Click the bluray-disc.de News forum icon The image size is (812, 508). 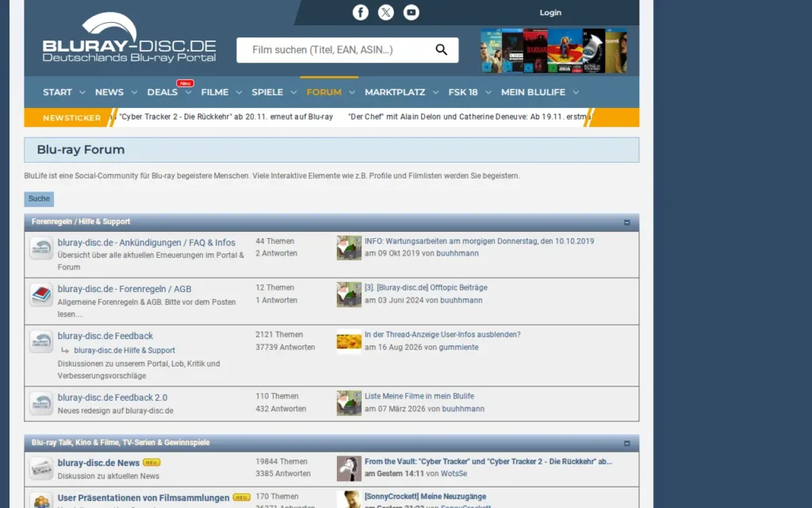(41, 468)
